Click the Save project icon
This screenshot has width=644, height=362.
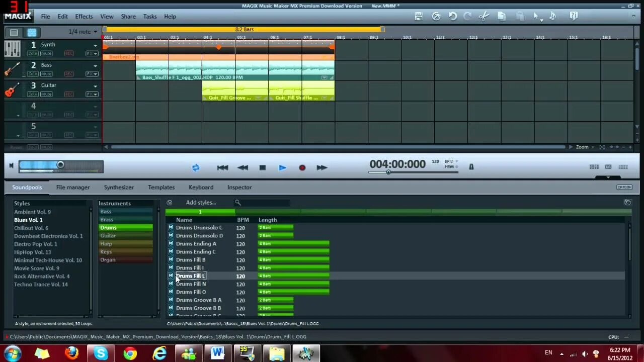[x=419, y=16]
